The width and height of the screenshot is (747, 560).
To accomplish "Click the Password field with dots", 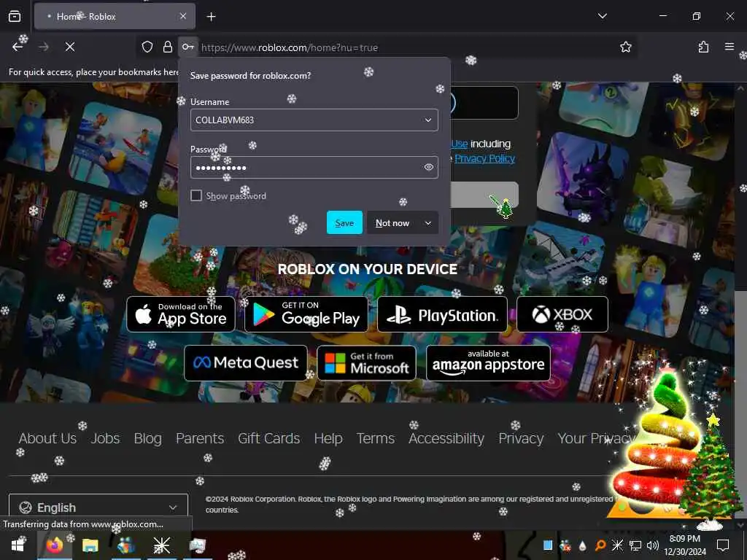I will point(314,168).
